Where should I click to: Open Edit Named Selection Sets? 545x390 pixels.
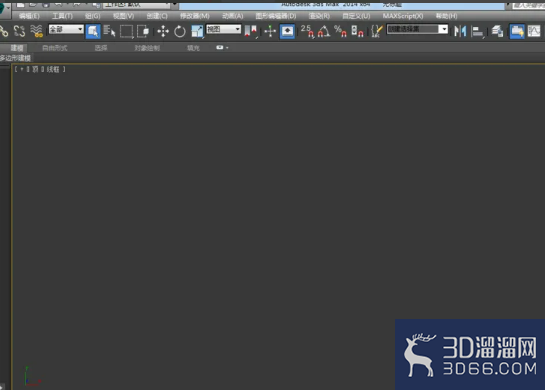click(x=376, y=31)
